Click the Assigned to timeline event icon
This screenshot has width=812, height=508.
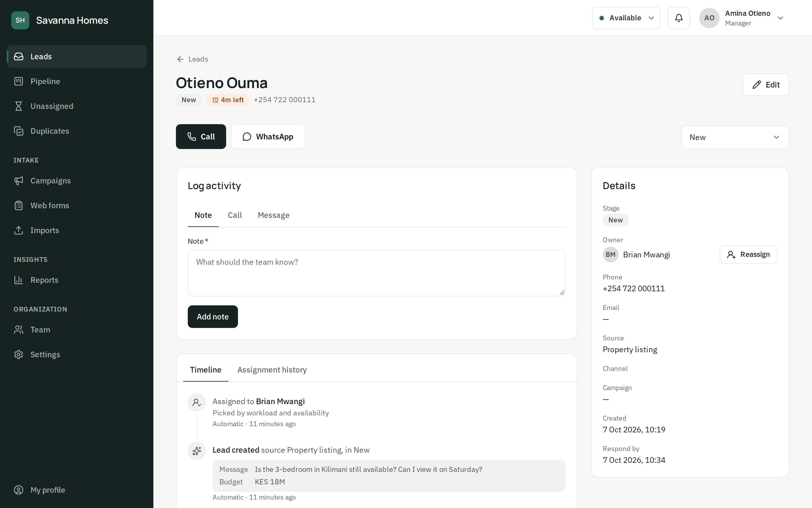click(197, 402)
